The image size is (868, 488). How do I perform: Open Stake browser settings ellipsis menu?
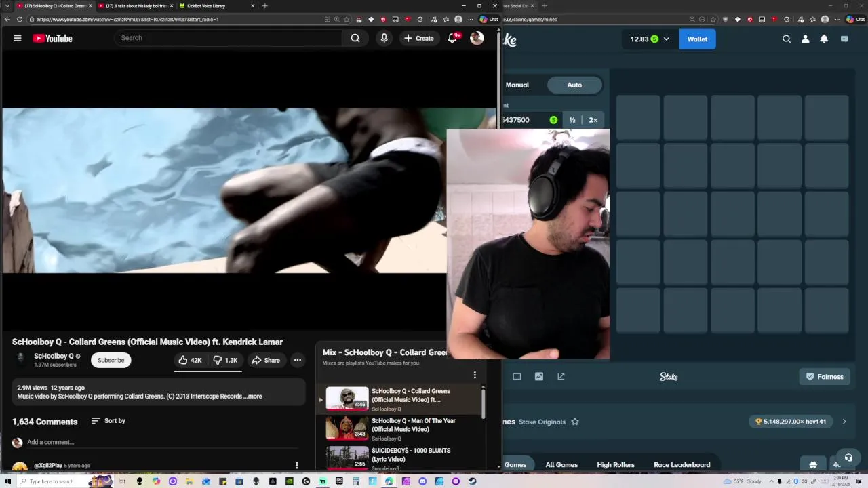coord(836,19)
